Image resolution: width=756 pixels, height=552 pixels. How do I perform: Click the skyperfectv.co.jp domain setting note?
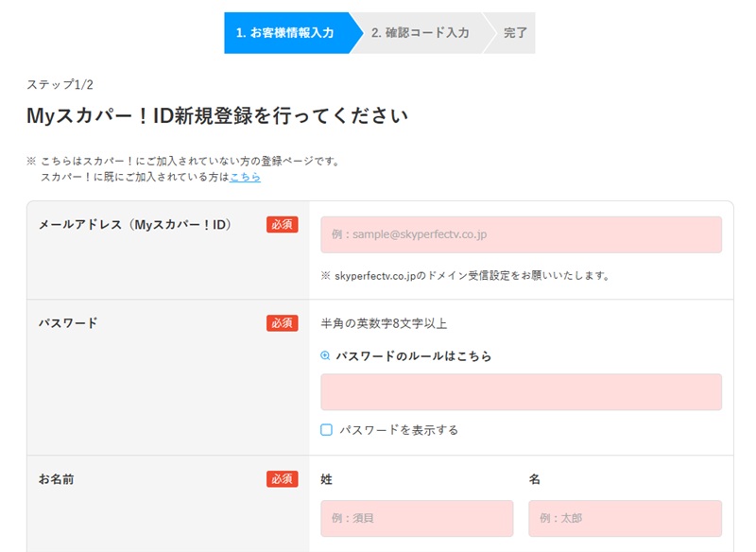(465, 276)
